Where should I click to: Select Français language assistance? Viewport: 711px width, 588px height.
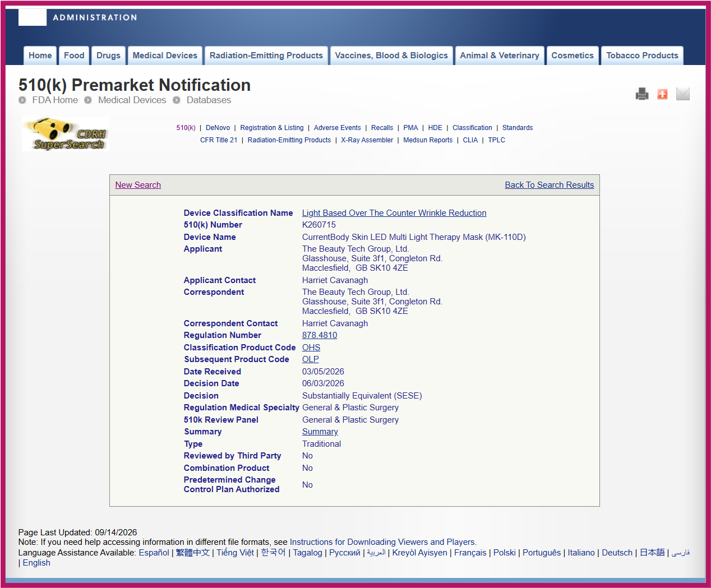(470, 553)
